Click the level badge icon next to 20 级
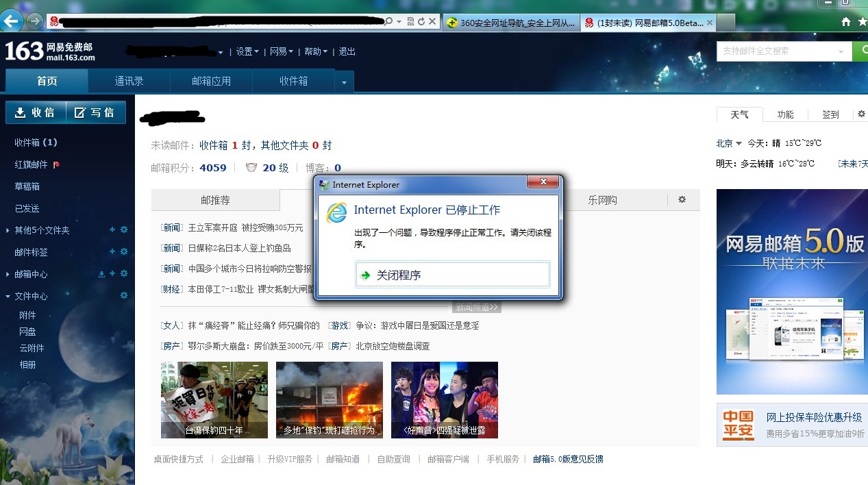Viewport: 868px width, 485px height. point(251,167)
